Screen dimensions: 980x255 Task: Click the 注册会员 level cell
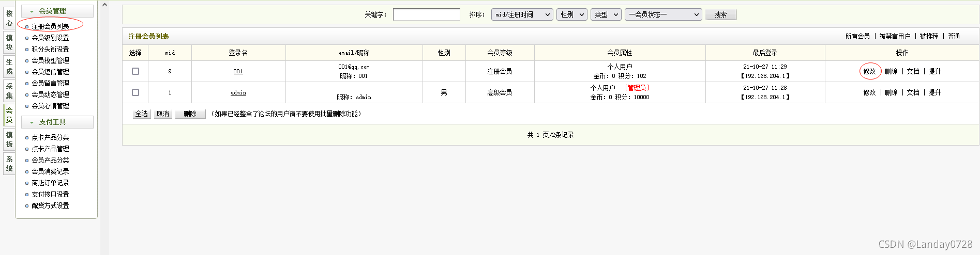500,71
